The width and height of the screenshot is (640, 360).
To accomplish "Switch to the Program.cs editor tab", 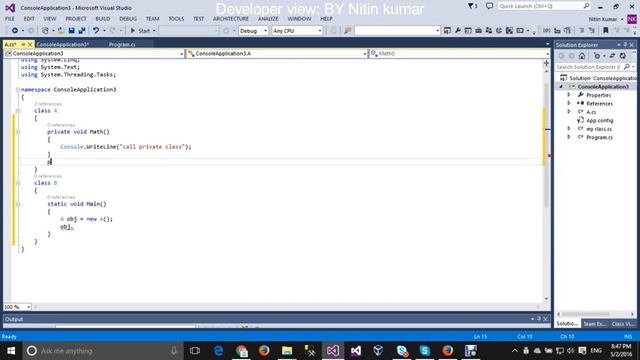I will [x=122, y=44].
